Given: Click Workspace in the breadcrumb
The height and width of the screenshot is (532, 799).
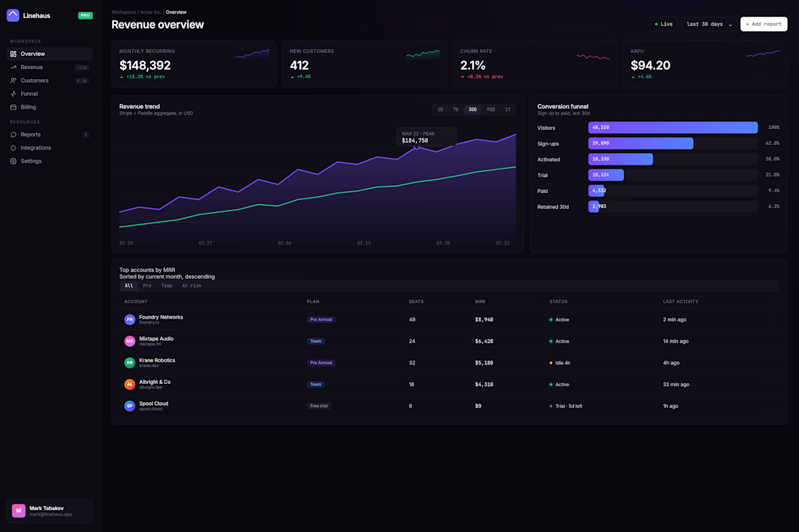Looking at the screenshot, I should pos(123,12).
